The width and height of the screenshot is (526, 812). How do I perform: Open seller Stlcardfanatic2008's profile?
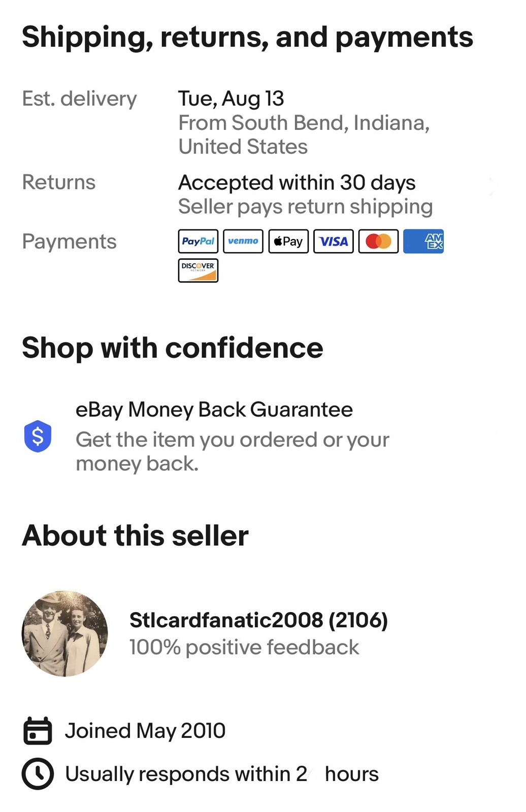click(258, 620)
